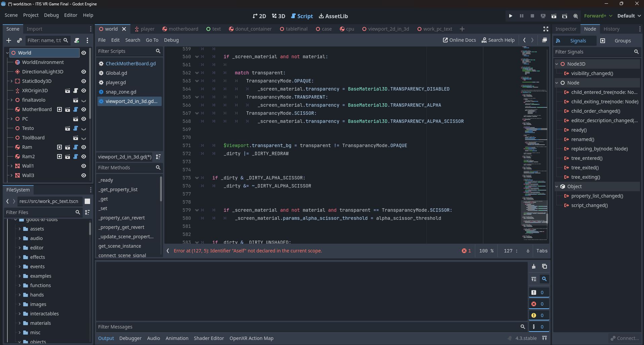Instantiate a child scene with the link icon
The image size is (644, 345).
(19, 40)
